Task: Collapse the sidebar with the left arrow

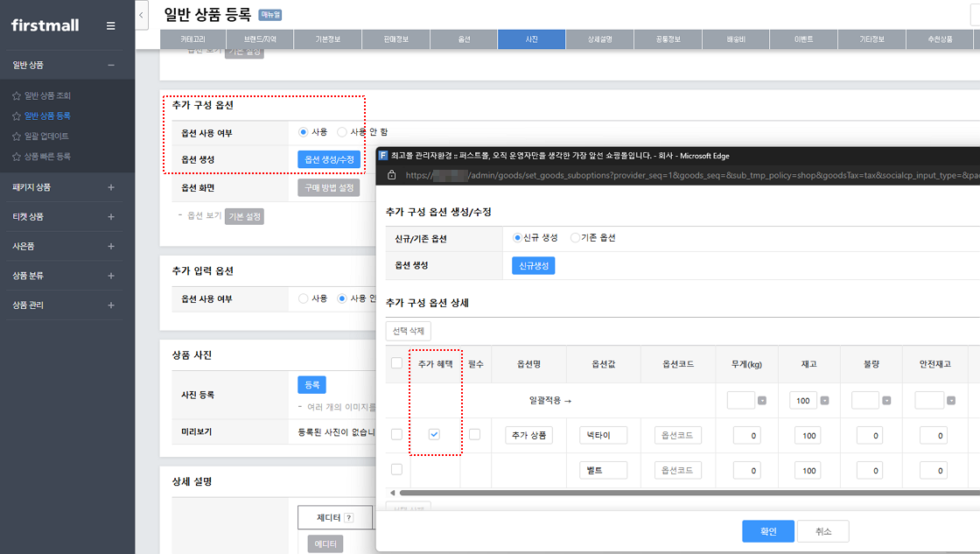Action: point(143,15)
